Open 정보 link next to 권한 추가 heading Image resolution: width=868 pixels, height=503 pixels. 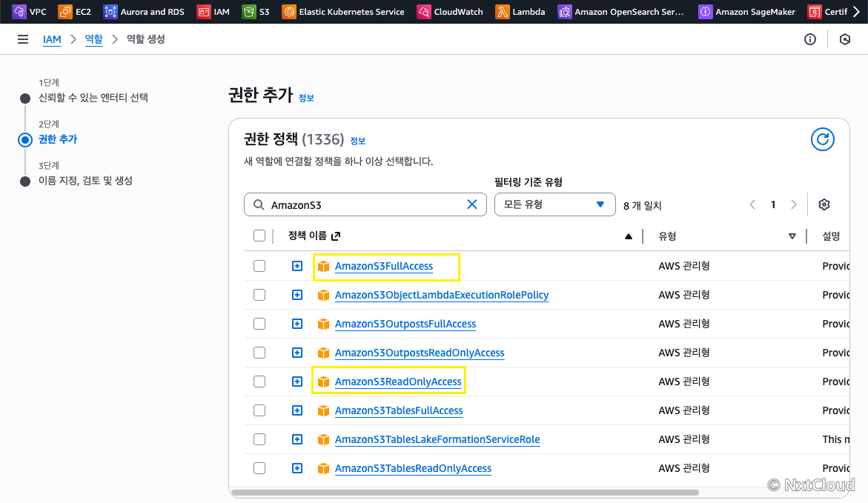click(x=306, y=98)
